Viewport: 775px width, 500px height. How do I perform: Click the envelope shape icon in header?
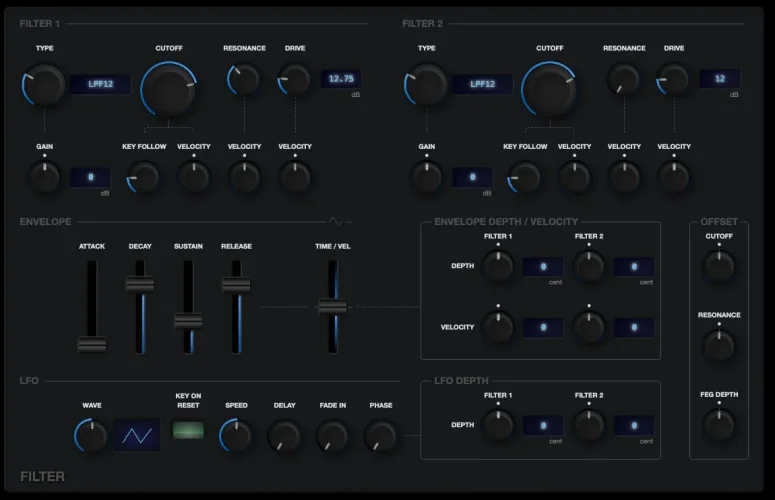tap(339, 221)
